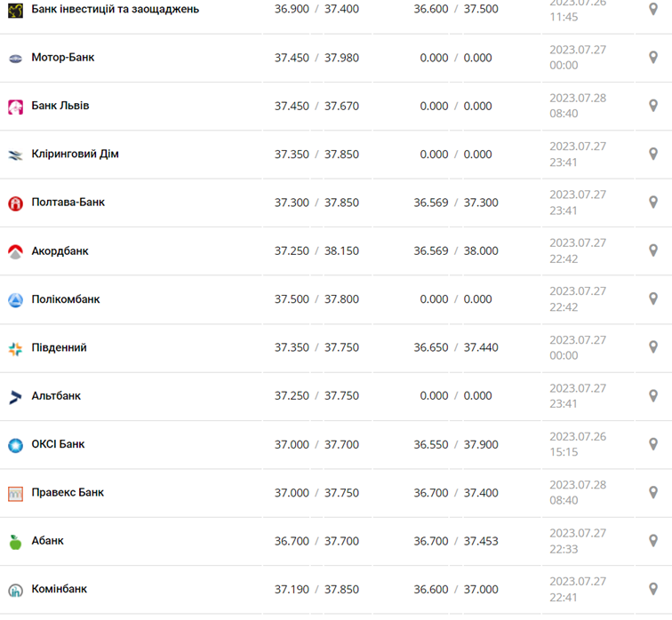Open Комінбанк bank details
This screenshot has width=672, height=620.
[59, 589]
